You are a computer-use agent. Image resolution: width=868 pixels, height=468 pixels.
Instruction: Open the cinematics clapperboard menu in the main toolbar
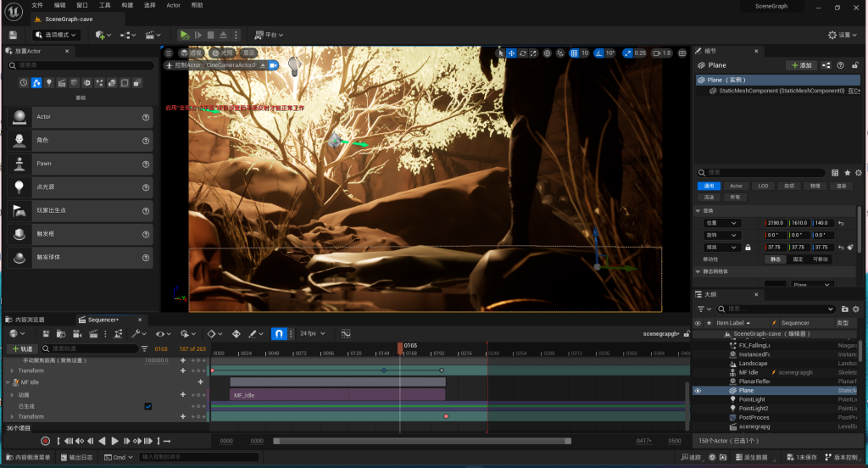click(x=153, y=35)
